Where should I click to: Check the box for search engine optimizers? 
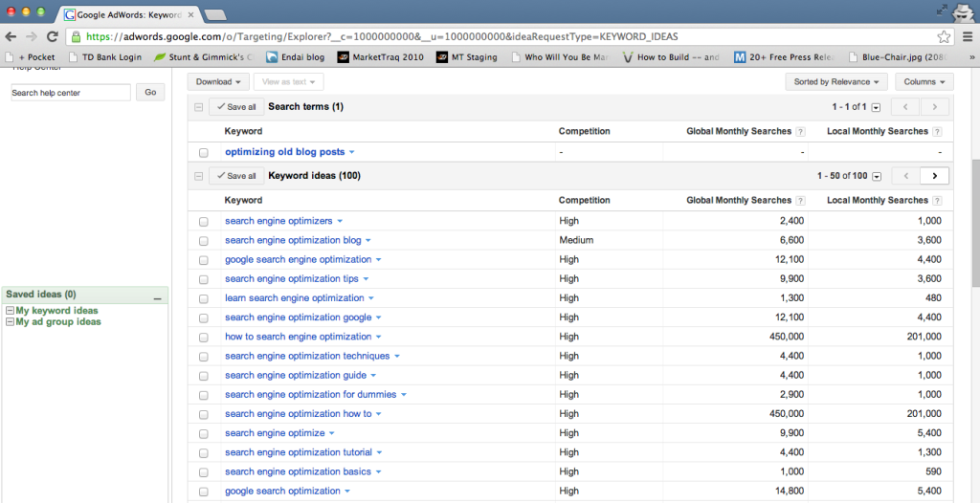(203, 221)
